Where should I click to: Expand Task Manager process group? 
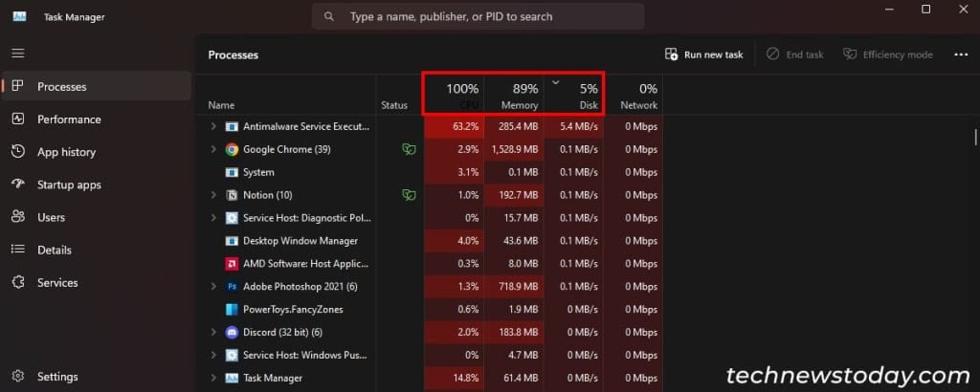(x=213, y=378)
